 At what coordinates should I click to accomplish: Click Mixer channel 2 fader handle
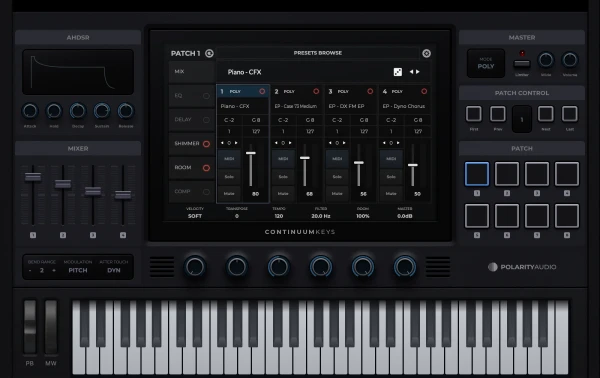tap(63, 184)
